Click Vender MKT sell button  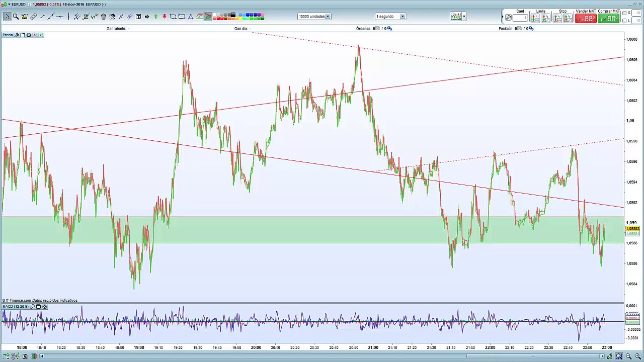(586, 19)
